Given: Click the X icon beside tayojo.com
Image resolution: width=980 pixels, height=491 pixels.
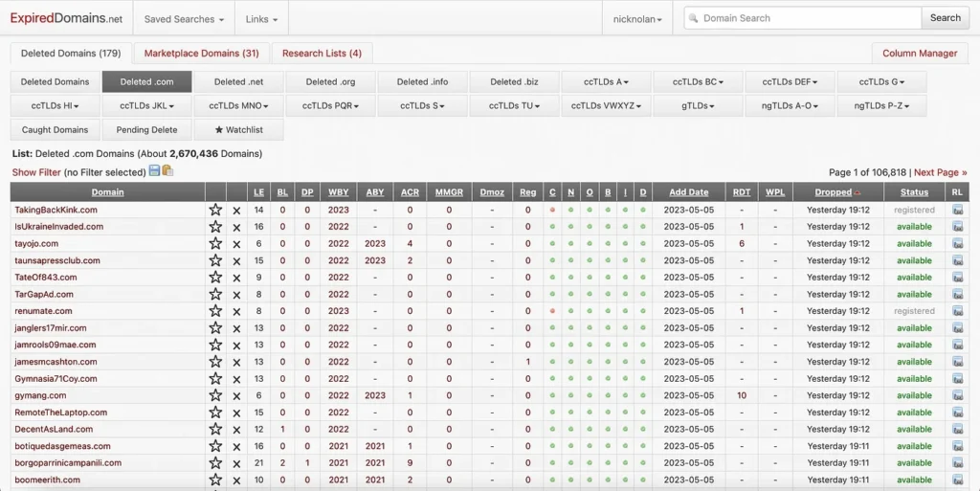Looking at the screenshot, I should point(237,244).
